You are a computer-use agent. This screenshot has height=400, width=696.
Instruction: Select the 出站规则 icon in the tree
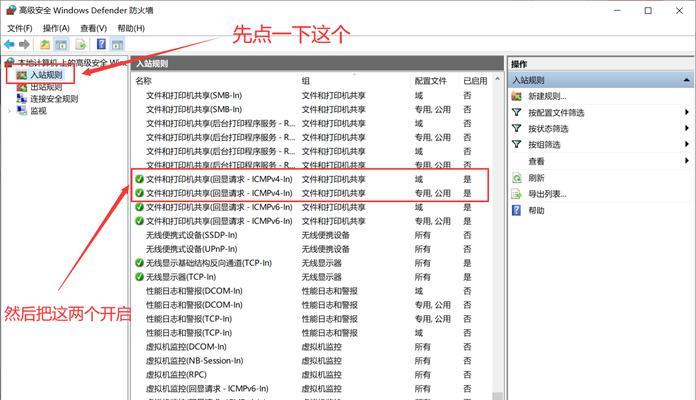click(22, 87)
